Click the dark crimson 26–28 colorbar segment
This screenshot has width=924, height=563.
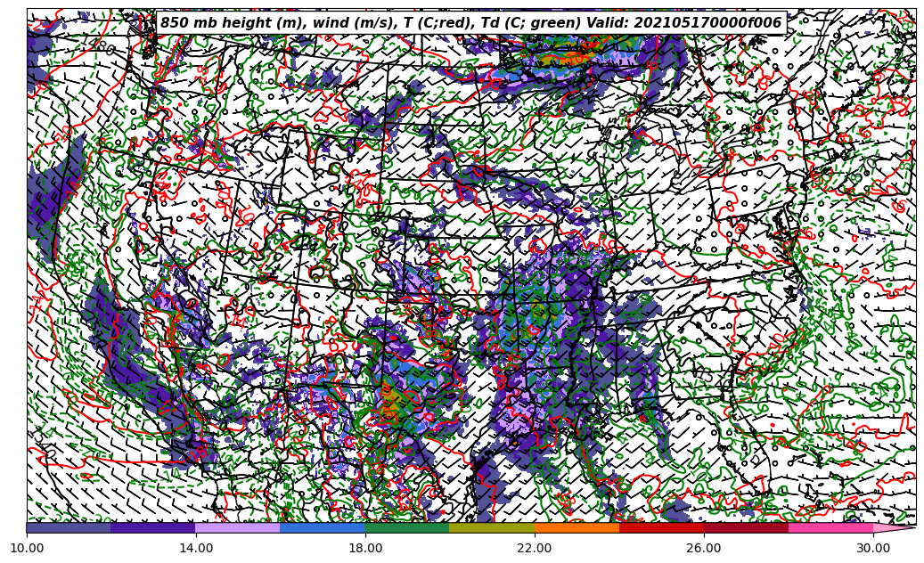[746, 527]
